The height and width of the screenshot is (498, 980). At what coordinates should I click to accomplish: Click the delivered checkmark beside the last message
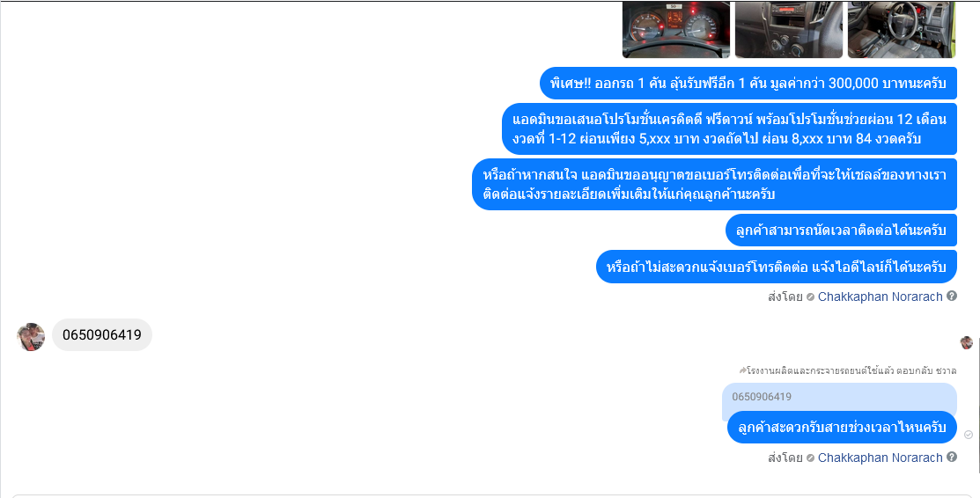coord(969,435)
